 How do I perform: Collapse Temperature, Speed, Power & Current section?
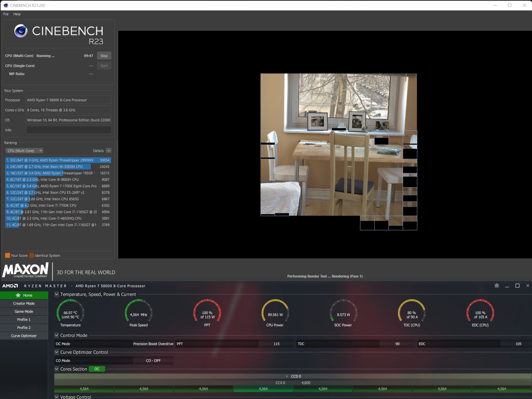(57, 294)
